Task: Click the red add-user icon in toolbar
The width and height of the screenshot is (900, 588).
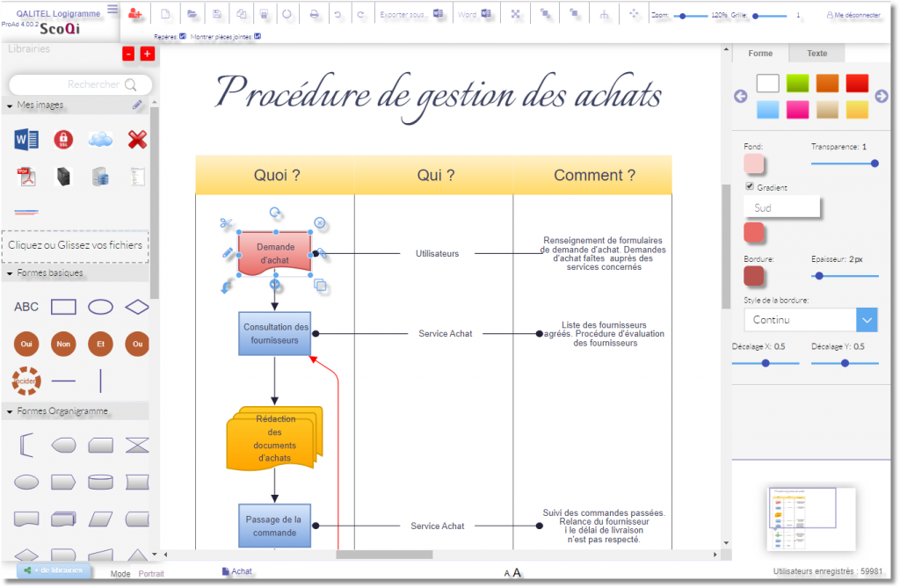Action: point(134,14)
